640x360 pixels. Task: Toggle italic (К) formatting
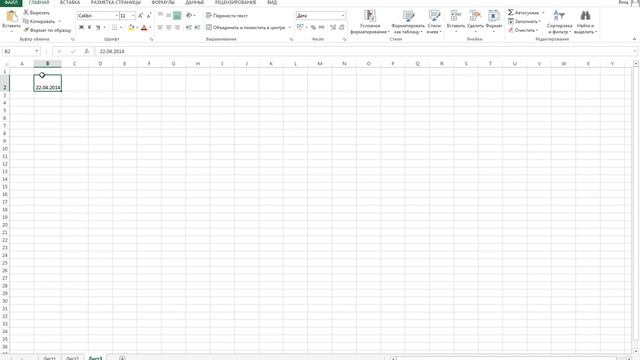coord(89,27)
